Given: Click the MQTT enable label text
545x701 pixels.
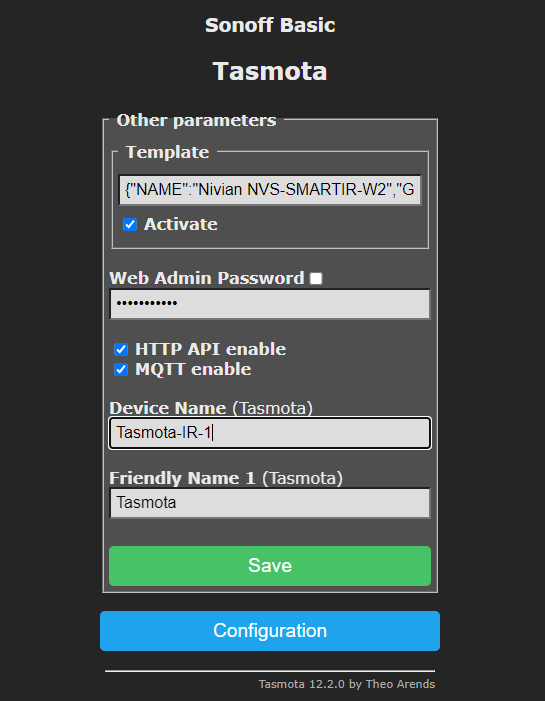Looking at the screenshot, I should click(193, 369).
